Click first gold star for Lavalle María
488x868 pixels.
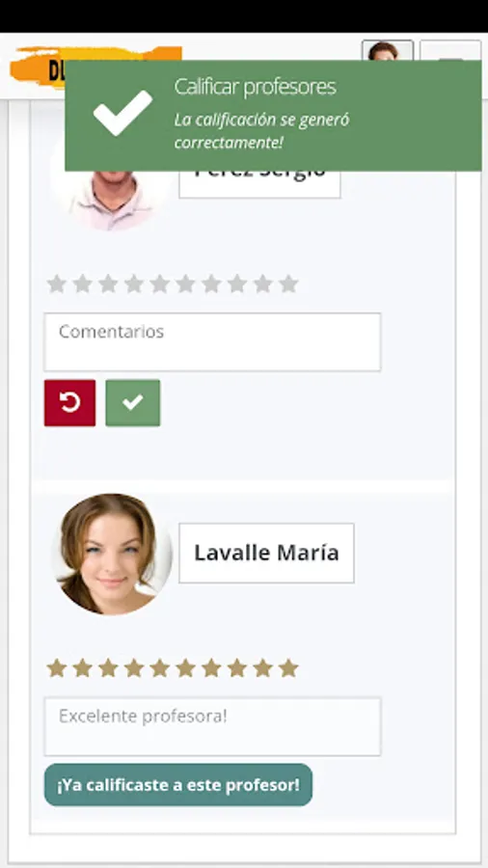pyautogui.click(x=57, y=668)
